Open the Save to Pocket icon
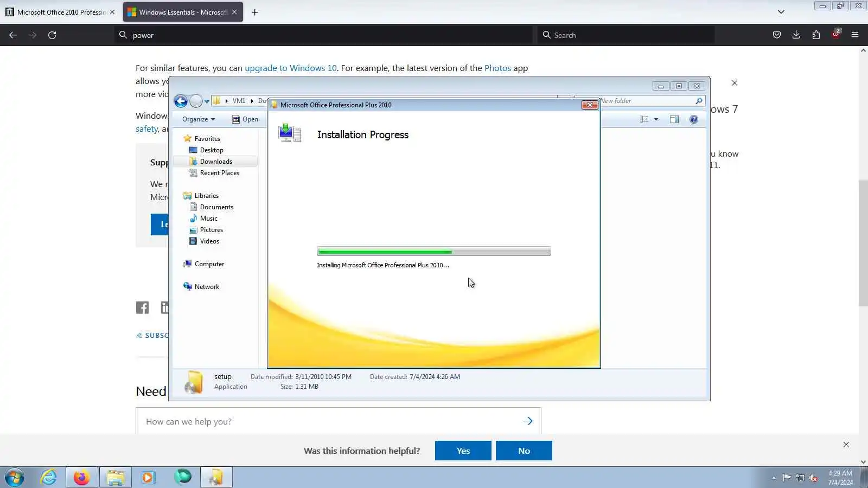The height and width of the screenshot is (488, 868). point(777,35)
